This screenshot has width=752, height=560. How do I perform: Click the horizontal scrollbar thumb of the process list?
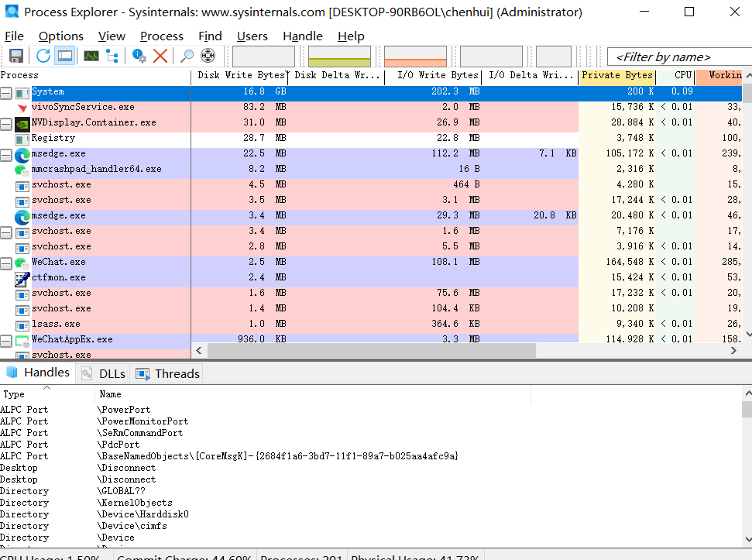coord(371,350)
